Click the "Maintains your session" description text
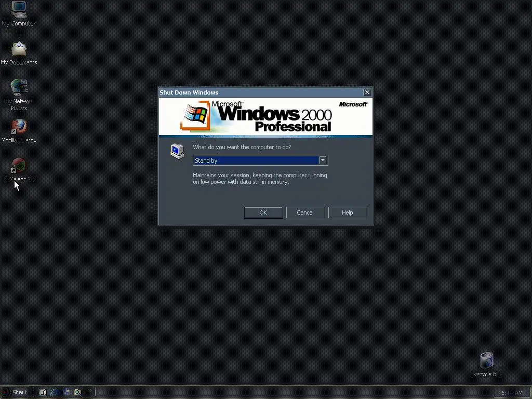This screenshot has height=399, width=532. pyautogui.click(x=260, y=179)
